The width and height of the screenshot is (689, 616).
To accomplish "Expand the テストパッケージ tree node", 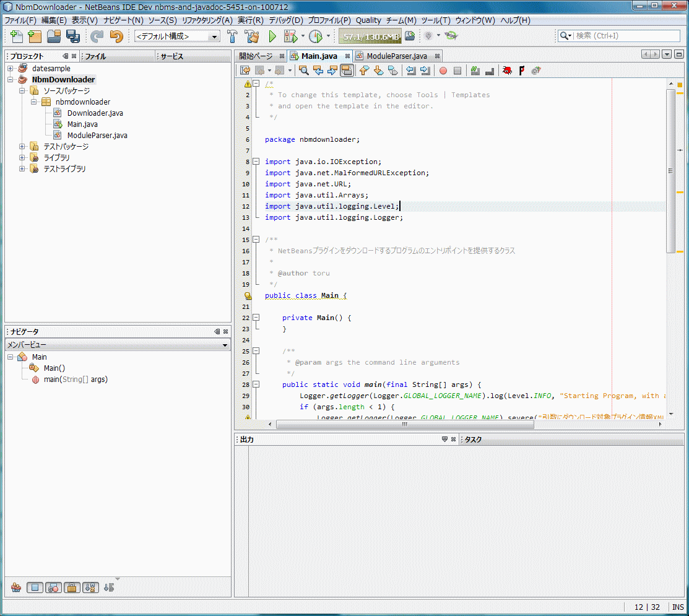I will pyautogui.click(x=22, y=147).
